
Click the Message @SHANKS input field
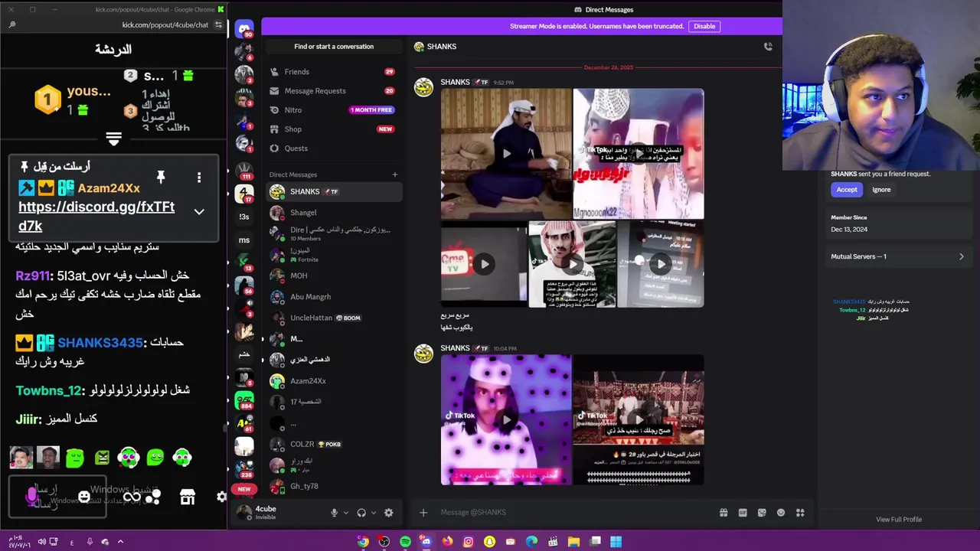[x=574, y=513]
